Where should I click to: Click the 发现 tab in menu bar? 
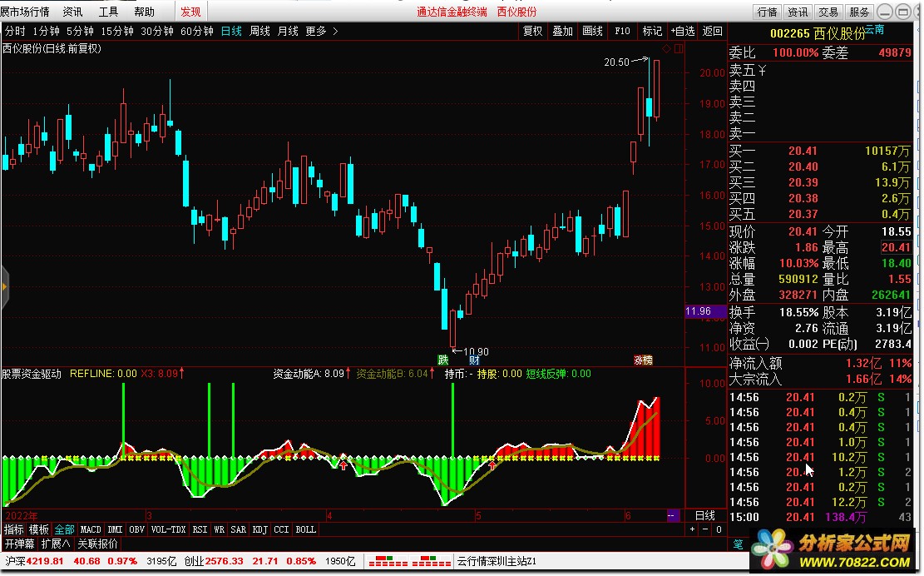click(x=191, y=11)
